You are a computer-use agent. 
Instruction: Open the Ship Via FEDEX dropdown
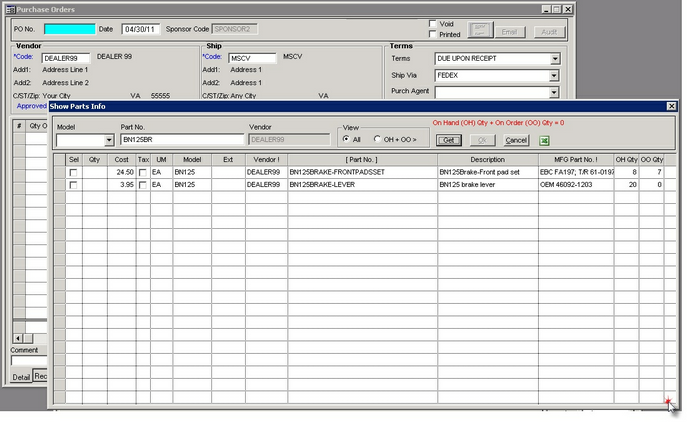[554, 76]
